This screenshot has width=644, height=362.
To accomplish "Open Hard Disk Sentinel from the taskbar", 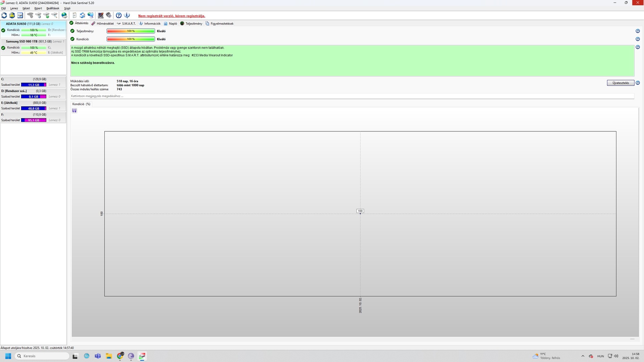I will point(142,356).
